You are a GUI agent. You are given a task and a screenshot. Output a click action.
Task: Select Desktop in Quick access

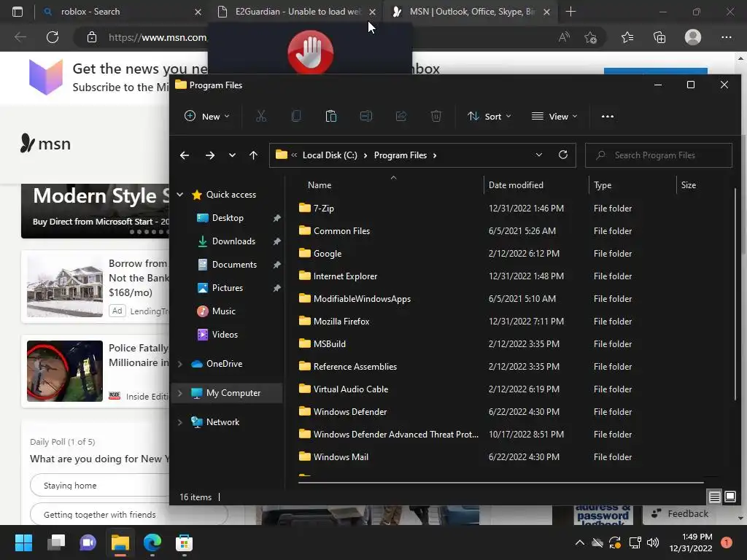coord(228,217)
